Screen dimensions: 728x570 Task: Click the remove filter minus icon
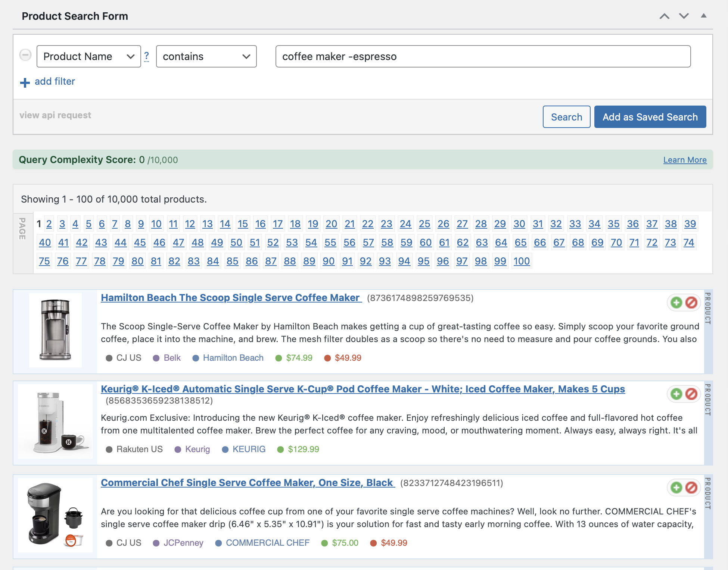pos(25,55)
